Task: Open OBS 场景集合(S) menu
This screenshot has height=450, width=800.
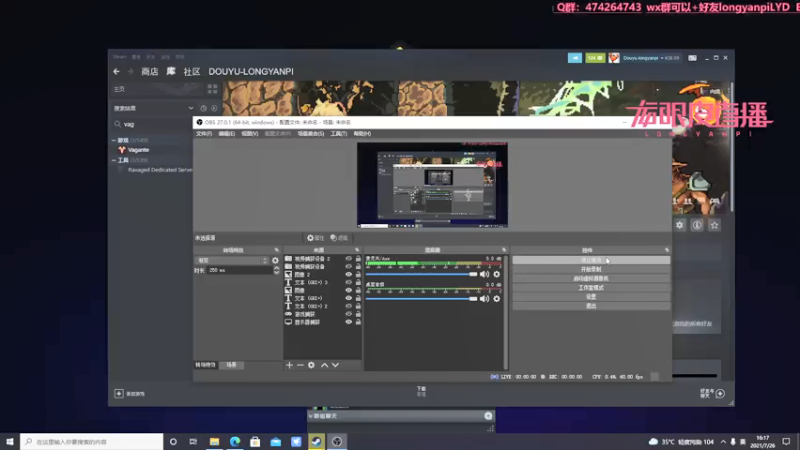Action: [x=311, y=134]
